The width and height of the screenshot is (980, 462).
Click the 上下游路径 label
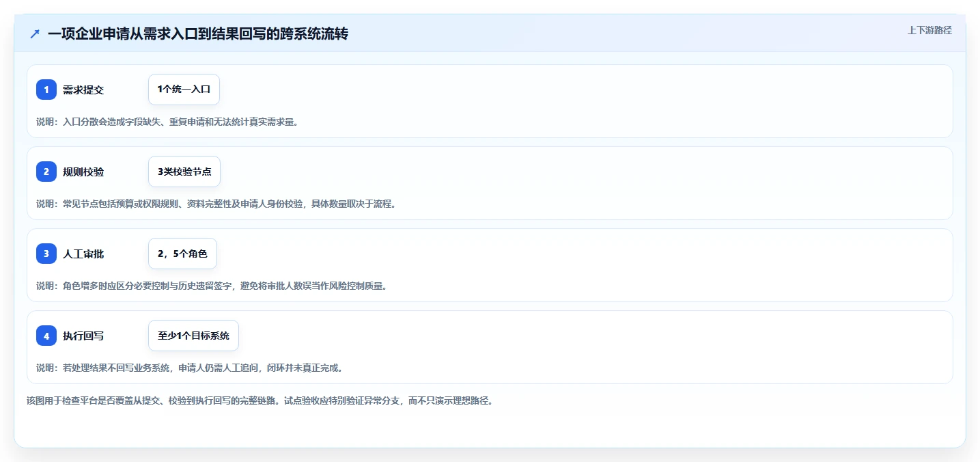point(929,30)
